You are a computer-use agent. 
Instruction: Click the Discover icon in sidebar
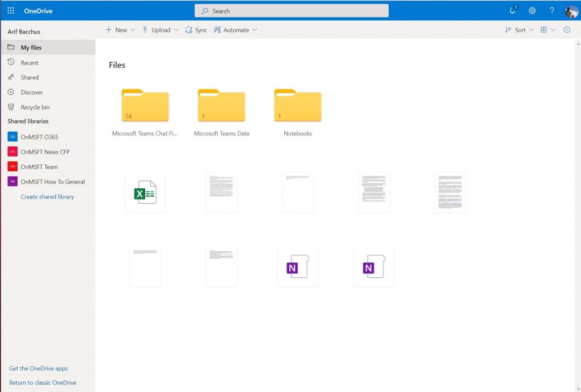(11, 92)
